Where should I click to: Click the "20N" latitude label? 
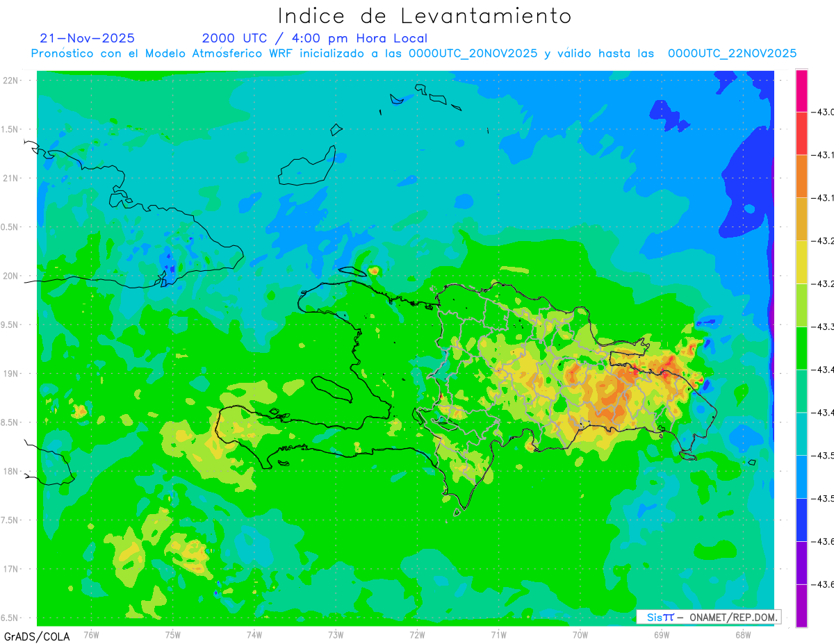tap(11, 276)
